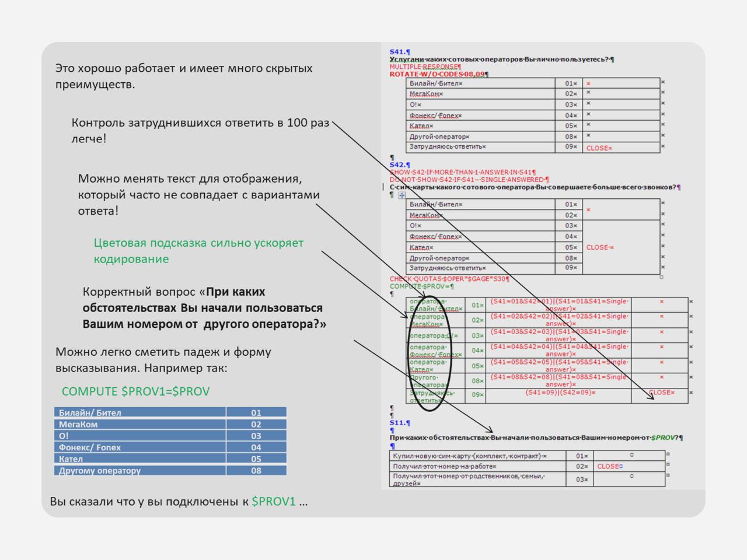Select the S41. question heading
This screenshot has width=747, height=560.
(x=400, y=52)
